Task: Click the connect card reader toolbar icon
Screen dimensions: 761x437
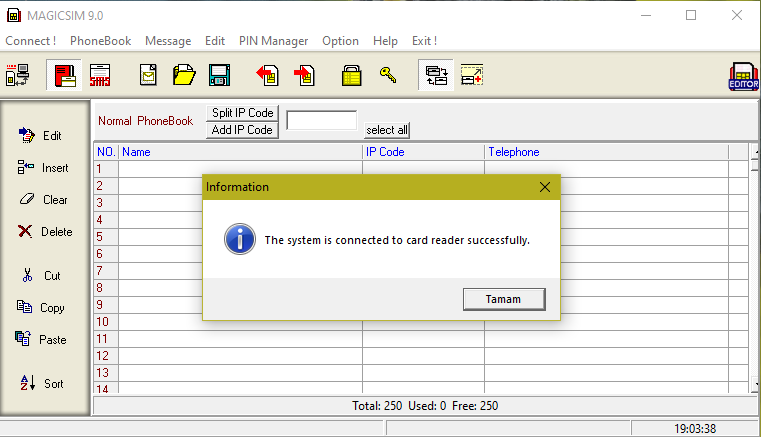Action: pyautogui.click(x=17, y=75)
